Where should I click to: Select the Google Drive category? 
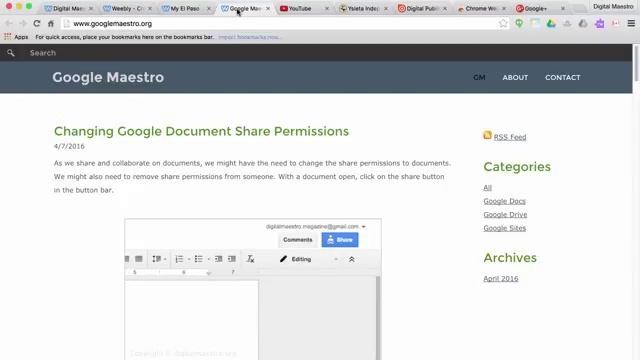[505, 215]
